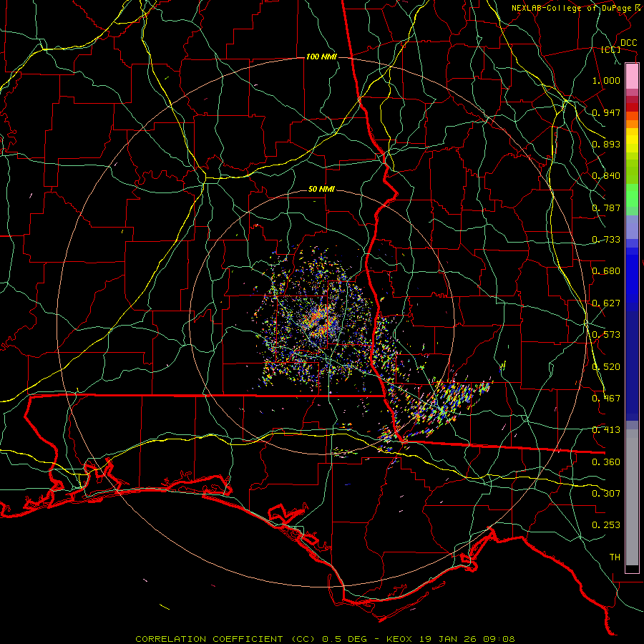Click the 0.307 legend value
Image resolution: width=644 pixels, height=644 pixels.
(606, 494)
